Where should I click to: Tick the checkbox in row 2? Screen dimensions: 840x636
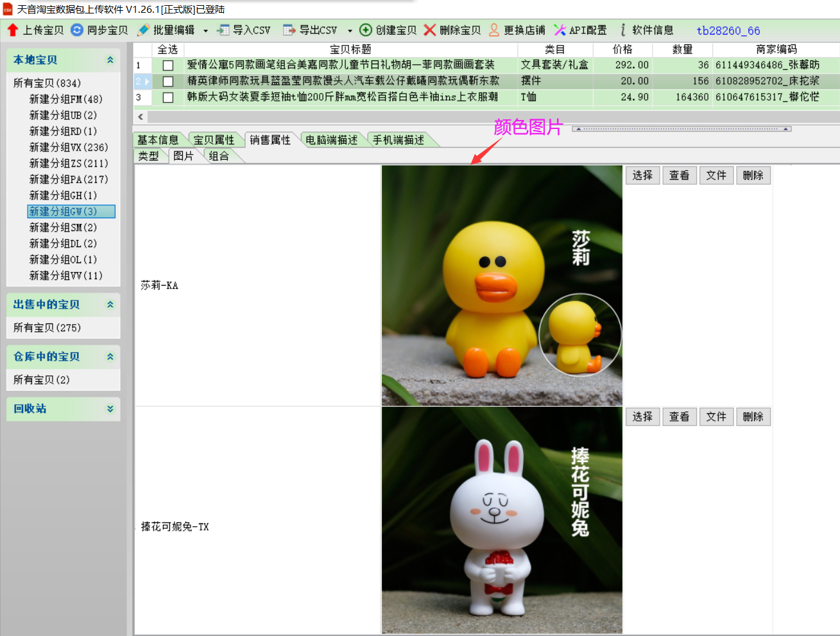(x=168, y=82)
